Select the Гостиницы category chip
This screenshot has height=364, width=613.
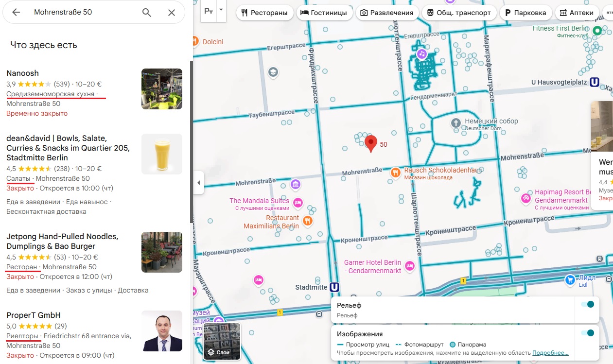[324, 13]
